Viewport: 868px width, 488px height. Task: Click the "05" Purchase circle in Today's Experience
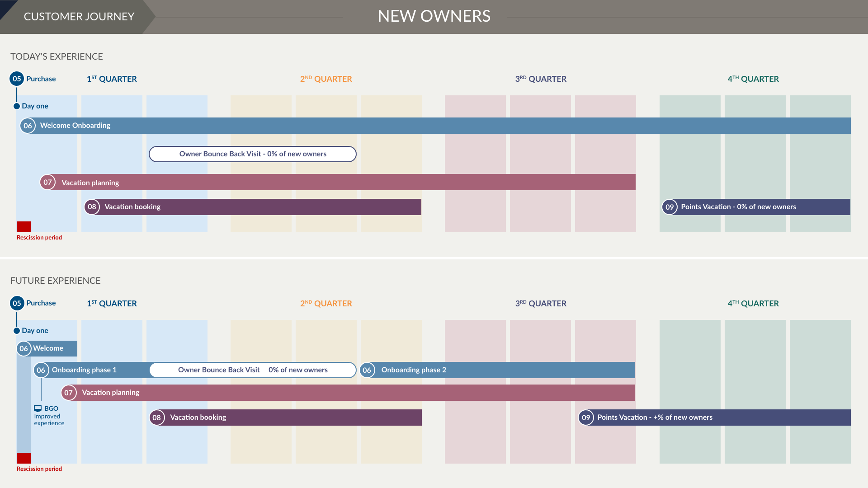click(17, 79)
